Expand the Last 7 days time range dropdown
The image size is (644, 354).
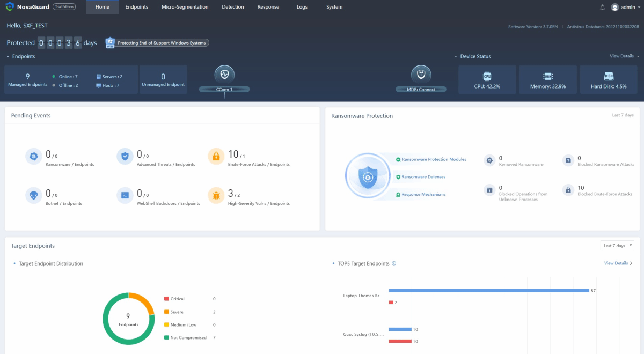coord(617,246)
